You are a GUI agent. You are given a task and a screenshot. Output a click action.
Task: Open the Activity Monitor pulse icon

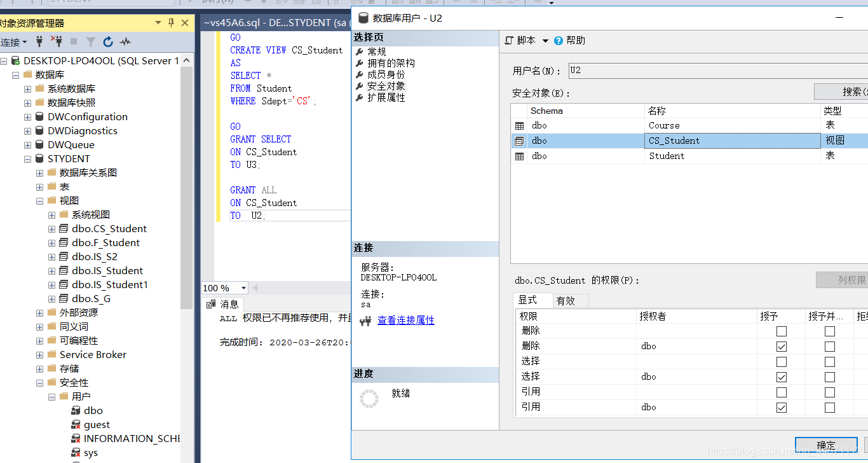125,42
